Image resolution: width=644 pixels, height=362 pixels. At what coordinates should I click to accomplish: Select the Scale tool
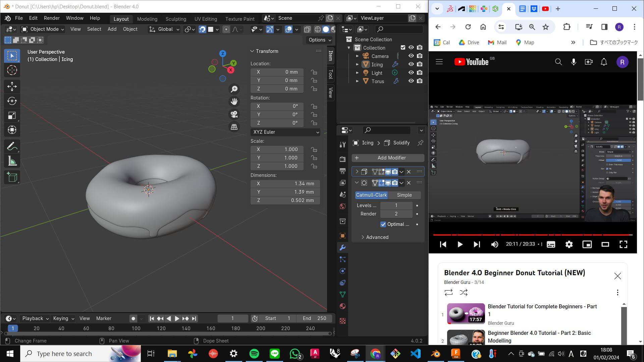point(12,116)
